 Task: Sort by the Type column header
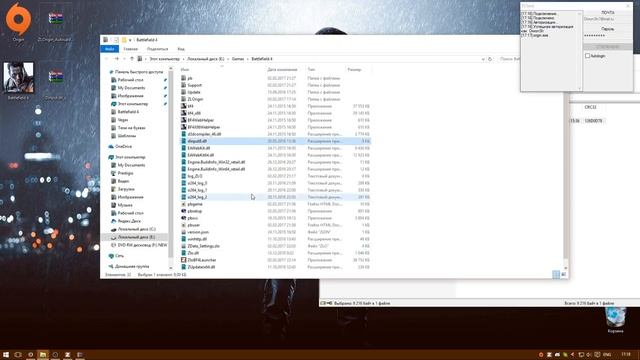311,70
